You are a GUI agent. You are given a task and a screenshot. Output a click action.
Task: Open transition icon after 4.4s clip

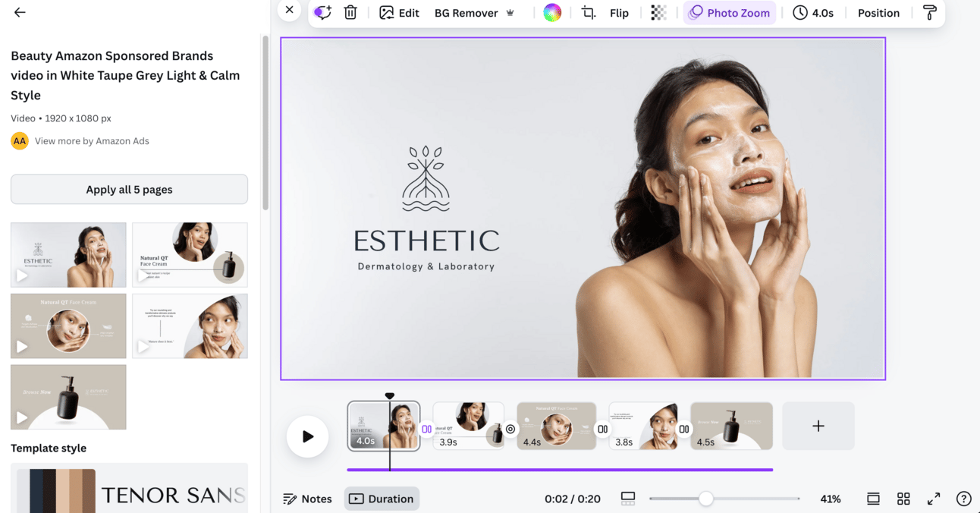602,430
